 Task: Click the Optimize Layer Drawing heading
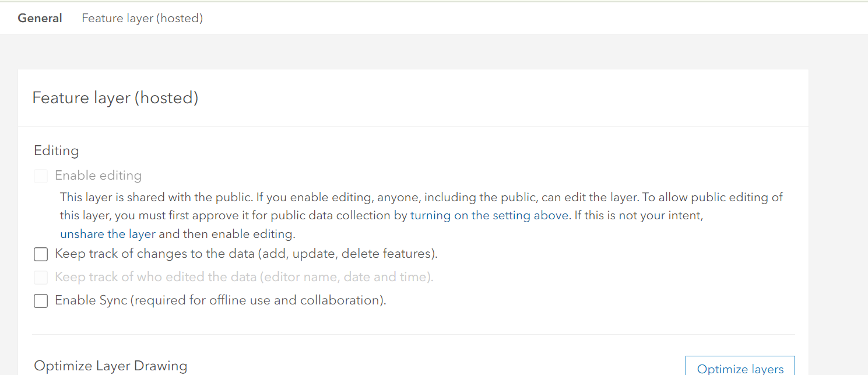tap(111, 366)
